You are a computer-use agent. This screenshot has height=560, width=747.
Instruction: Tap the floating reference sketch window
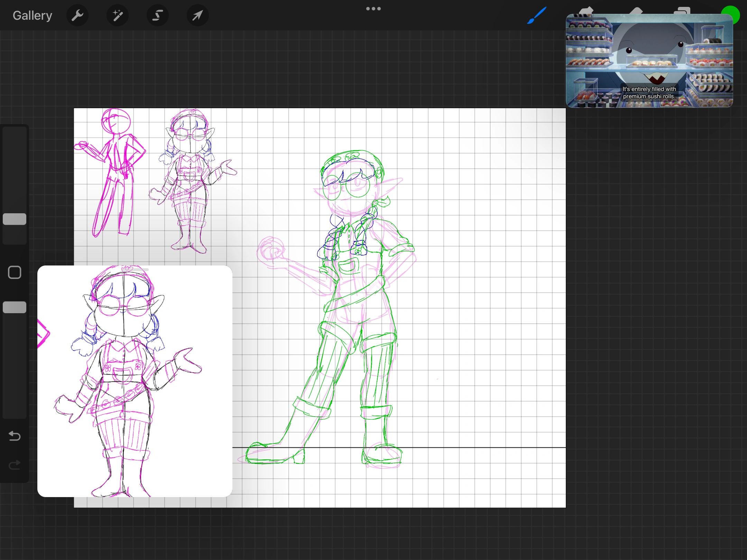pos(134,380)
